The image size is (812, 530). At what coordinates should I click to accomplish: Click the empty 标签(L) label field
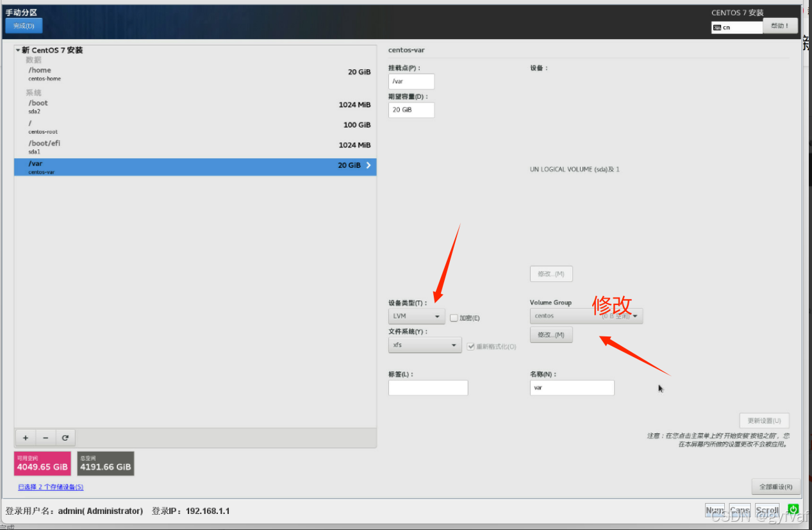click(x=428, y=388)
